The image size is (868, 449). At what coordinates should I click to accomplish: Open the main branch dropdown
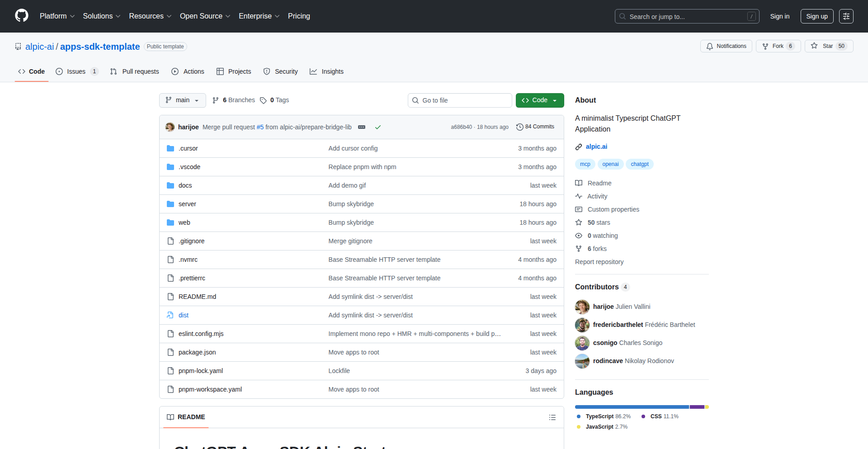click(182, 100)
